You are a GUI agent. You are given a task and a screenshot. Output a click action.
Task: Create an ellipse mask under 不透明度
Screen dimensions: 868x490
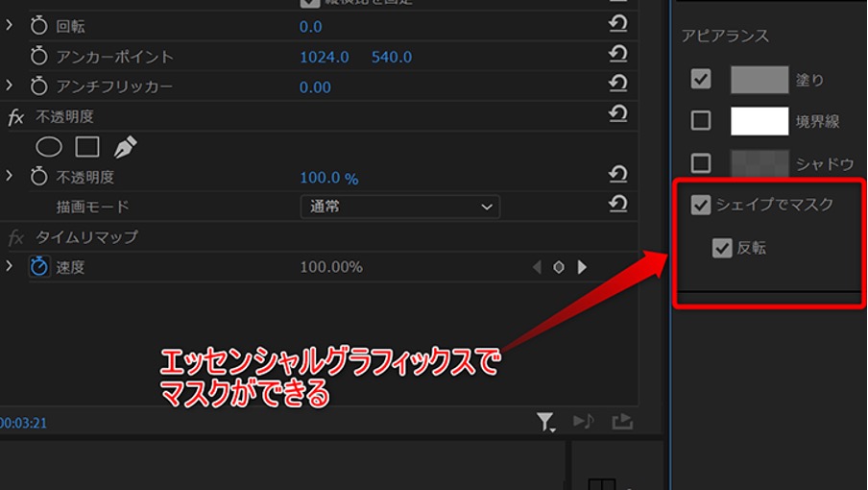pos(49,147)
